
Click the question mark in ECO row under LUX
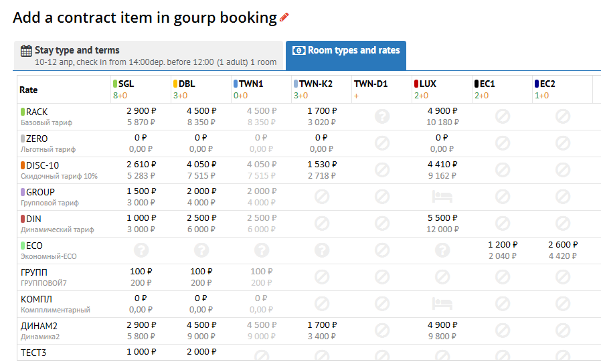tap(442, 250)
